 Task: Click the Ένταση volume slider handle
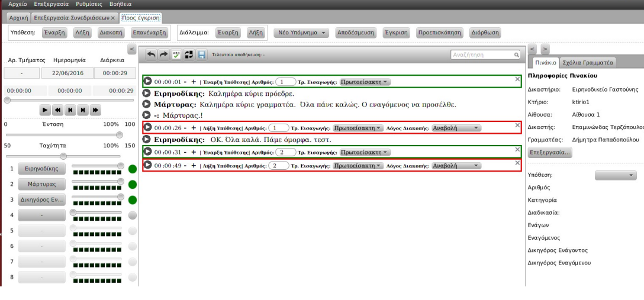click(120, 134)
